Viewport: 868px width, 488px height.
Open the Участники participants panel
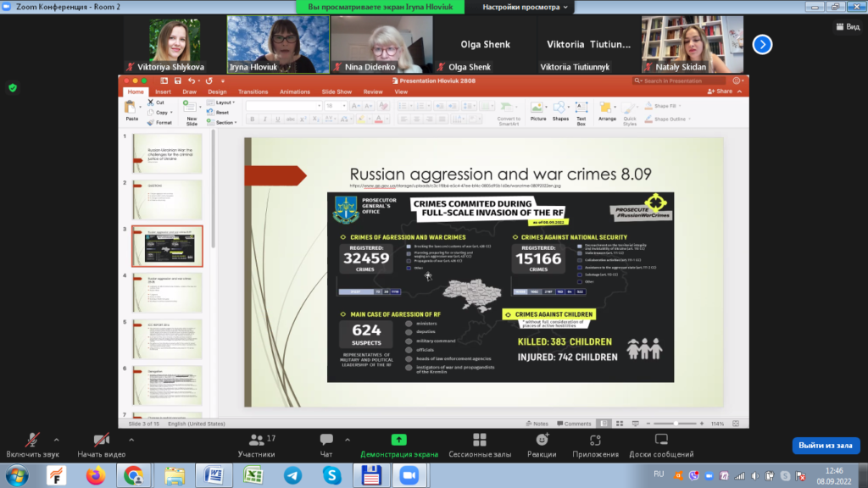point(256,446)
